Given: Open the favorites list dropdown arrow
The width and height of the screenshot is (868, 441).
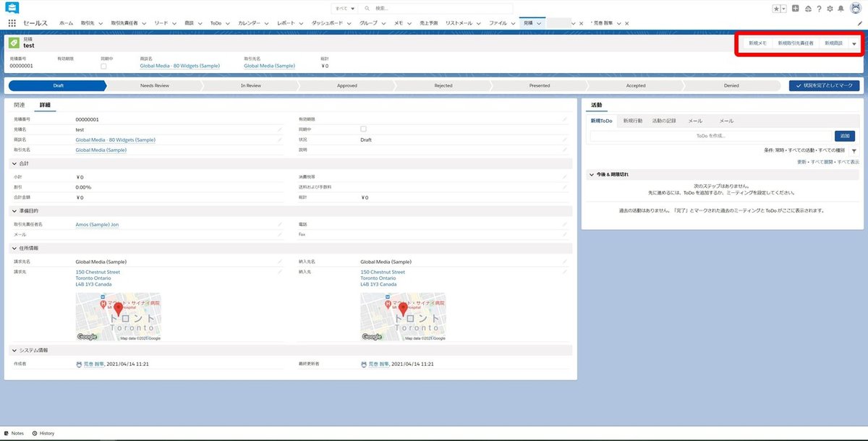Looking at the screenshot, I should pos(783,9).
